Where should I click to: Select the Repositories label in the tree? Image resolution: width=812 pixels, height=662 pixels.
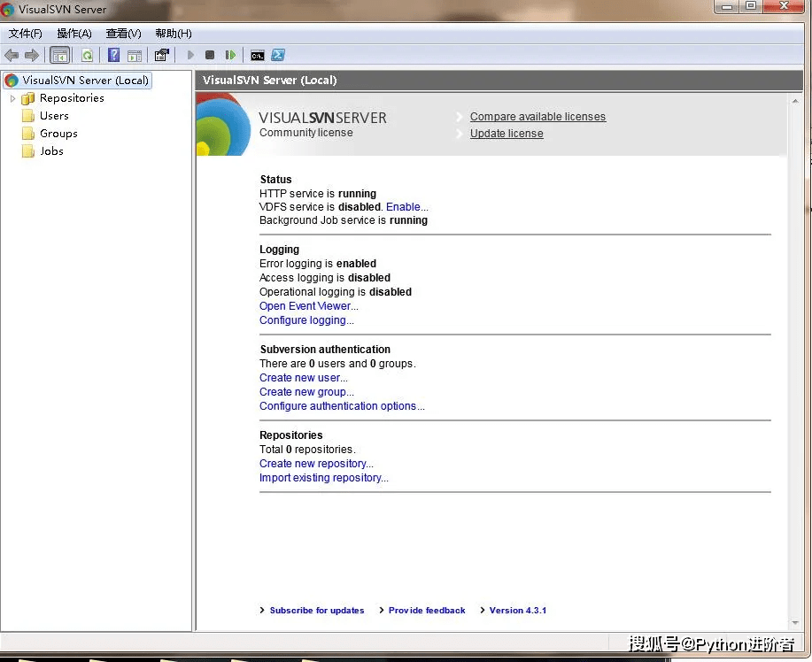click(72, 98)
